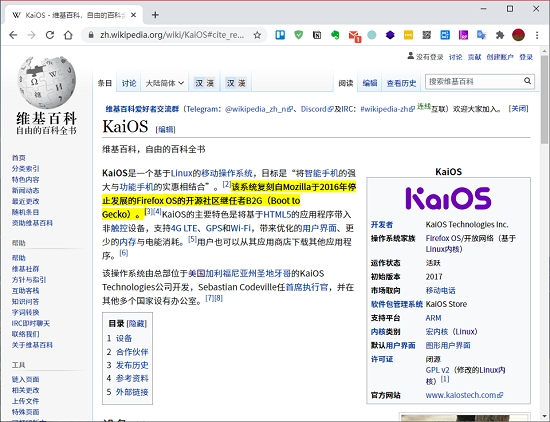Open the Linux link in the intro
This screenshot has height=422, width=550.
(182, 173)
